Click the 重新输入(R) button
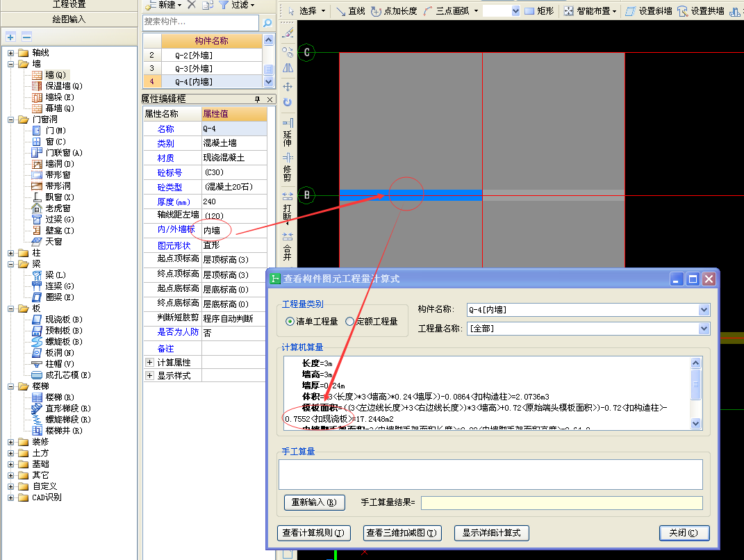 tap(315, 502)
